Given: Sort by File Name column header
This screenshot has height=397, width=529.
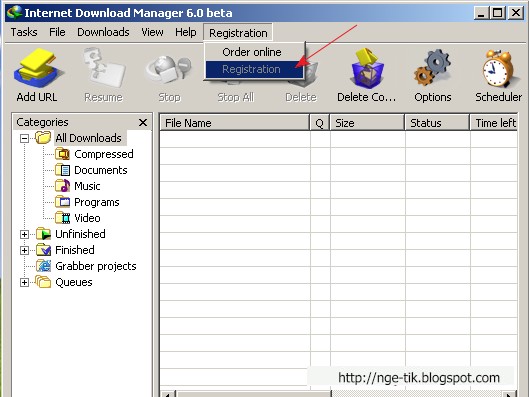Looking at the screenshot, I should (x=234, y=123).
